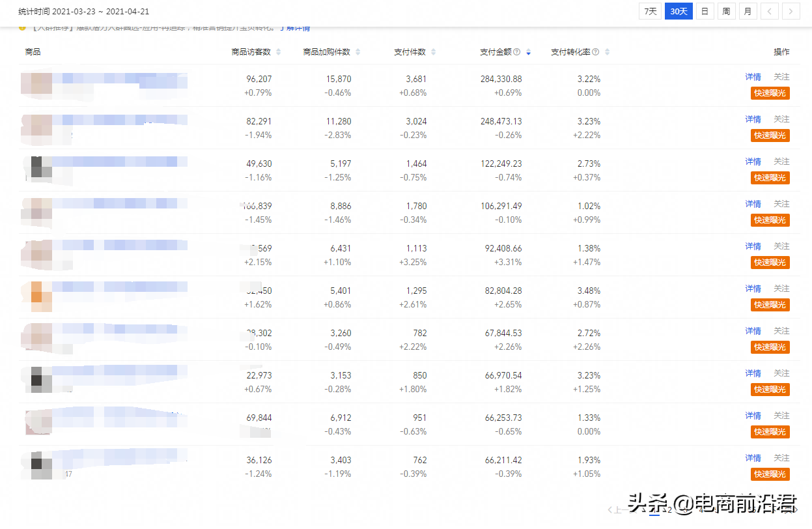Switch to the 30天 tab
This screenshot has width=812, height=529.
point(679,11)
